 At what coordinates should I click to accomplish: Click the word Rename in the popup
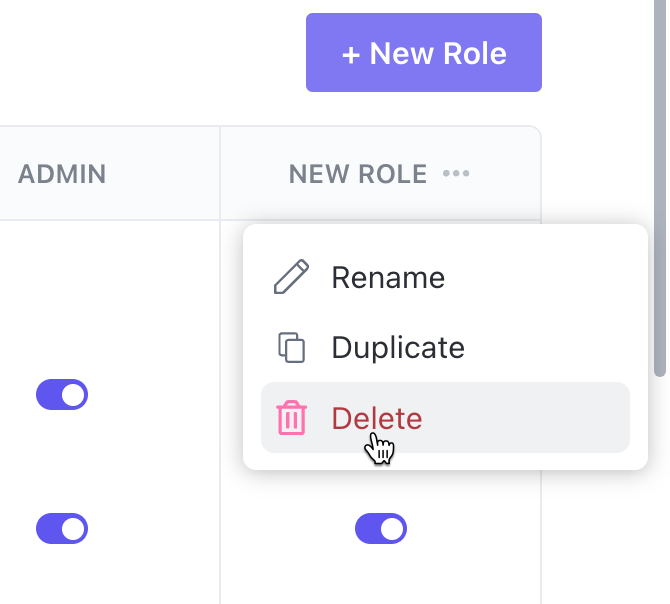[x=388, y=277]
